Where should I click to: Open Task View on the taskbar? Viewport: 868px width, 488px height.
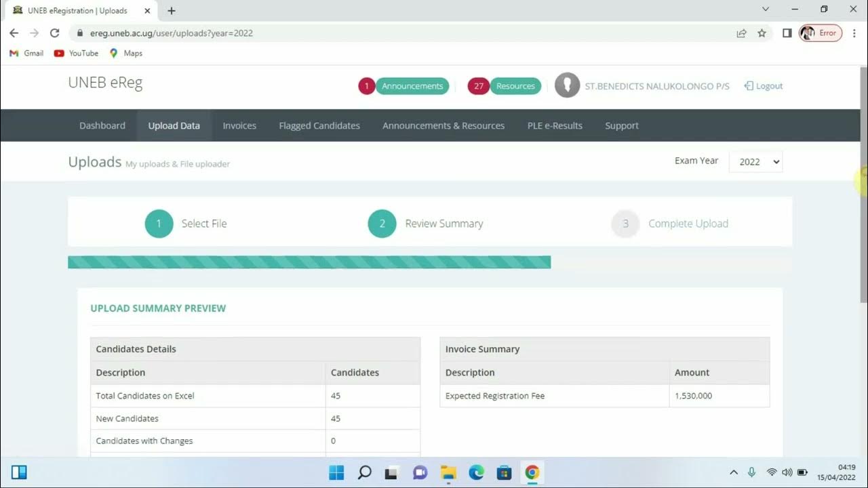point(391,472)
